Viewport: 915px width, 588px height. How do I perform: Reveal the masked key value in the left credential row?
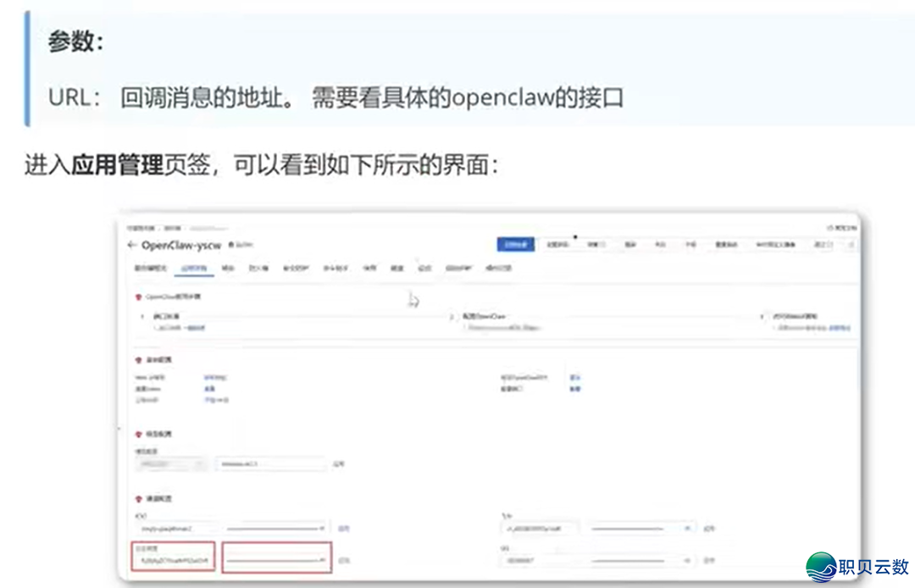click(x=320, y=527)
